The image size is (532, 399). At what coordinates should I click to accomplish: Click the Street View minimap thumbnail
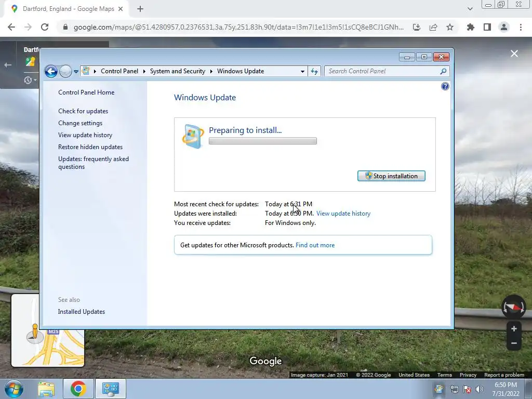(48, 330)
